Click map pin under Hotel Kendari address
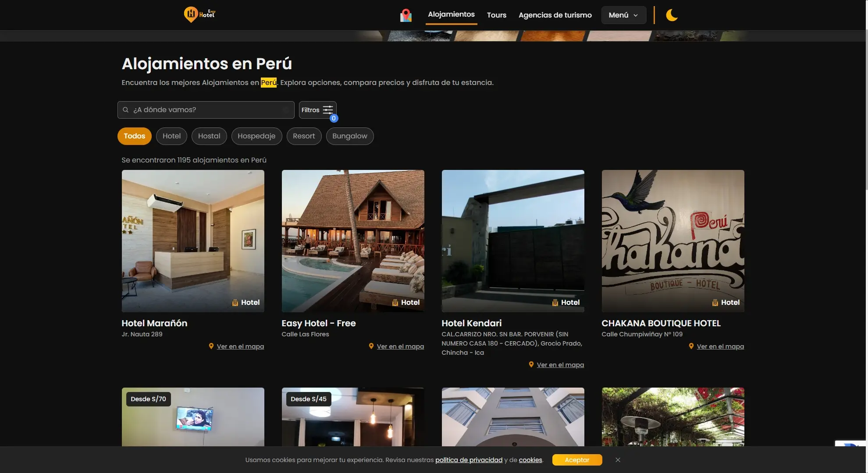Viewport: 868px width, 473px height. (531, 364)
